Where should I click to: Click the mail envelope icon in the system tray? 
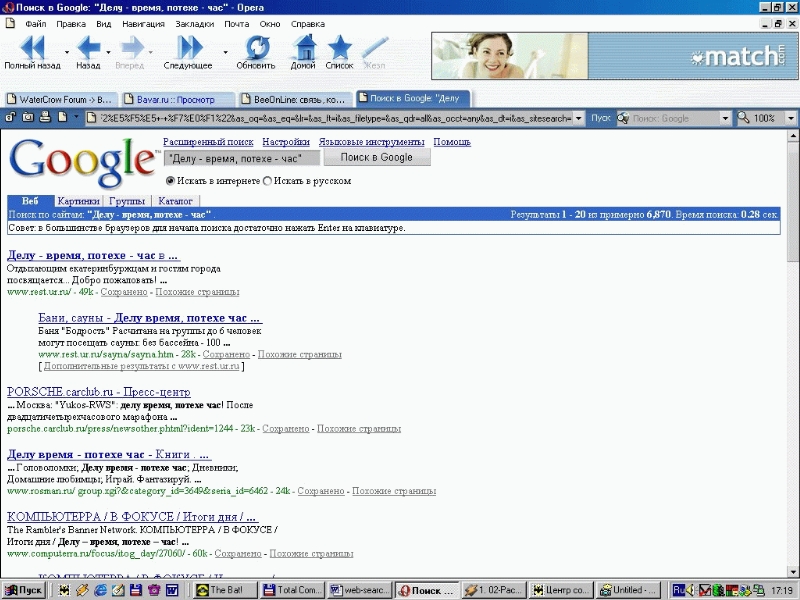(705, 590)
